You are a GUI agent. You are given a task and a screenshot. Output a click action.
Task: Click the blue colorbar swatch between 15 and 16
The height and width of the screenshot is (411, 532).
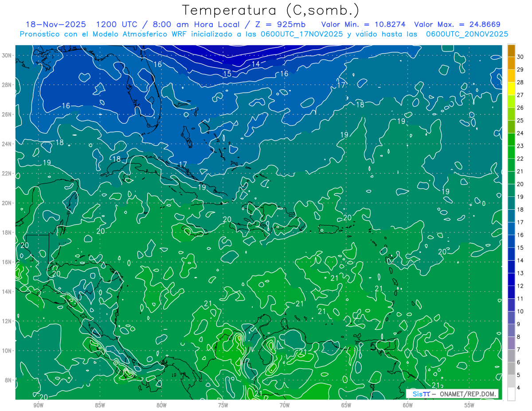(511, 241)
